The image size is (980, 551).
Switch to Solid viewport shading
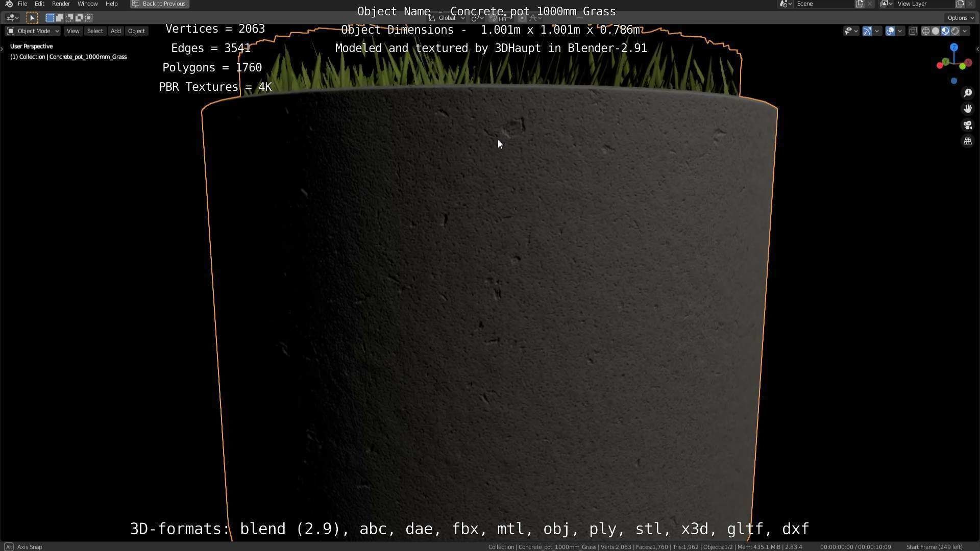click(935, 31)
